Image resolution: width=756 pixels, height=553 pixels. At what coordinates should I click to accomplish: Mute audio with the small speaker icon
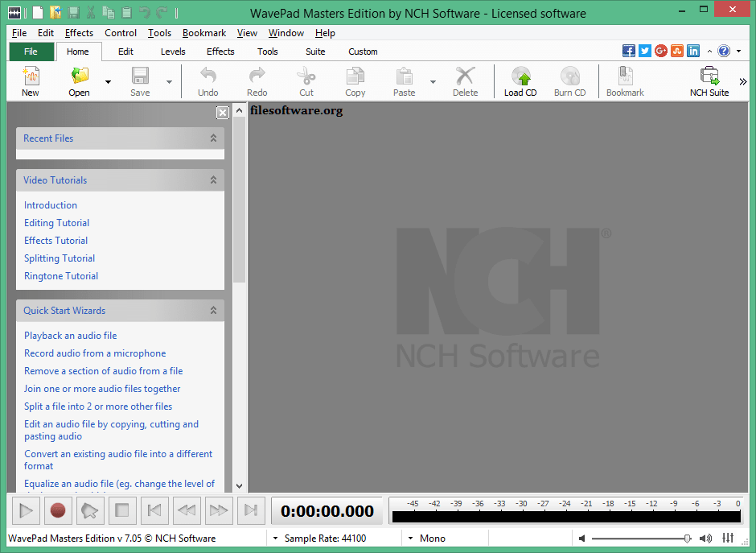pos(582,538)
